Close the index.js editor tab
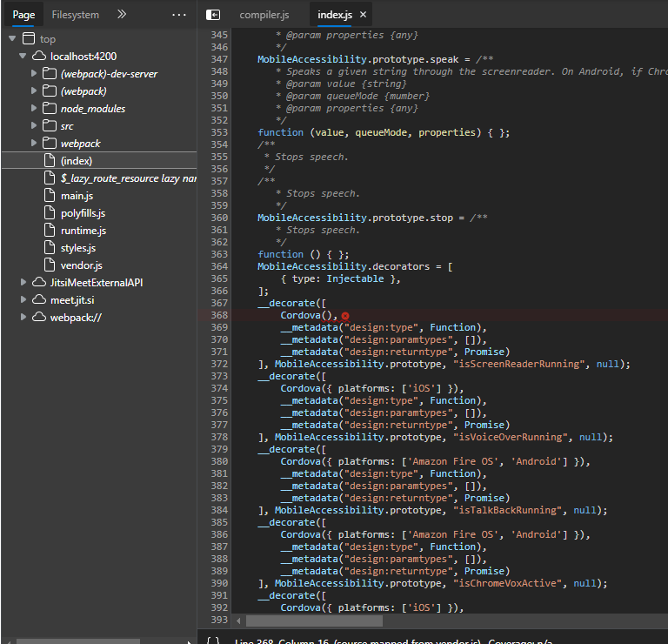 363,15
